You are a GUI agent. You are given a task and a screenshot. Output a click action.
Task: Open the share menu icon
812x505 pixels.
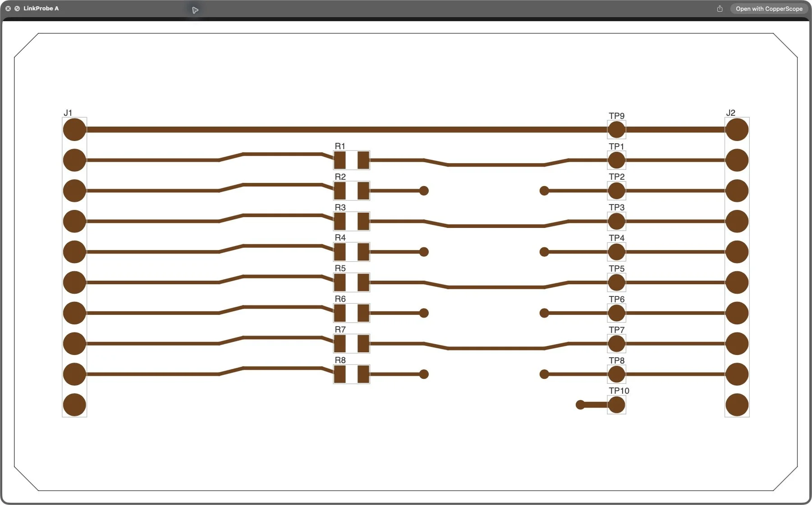point(720,9)
